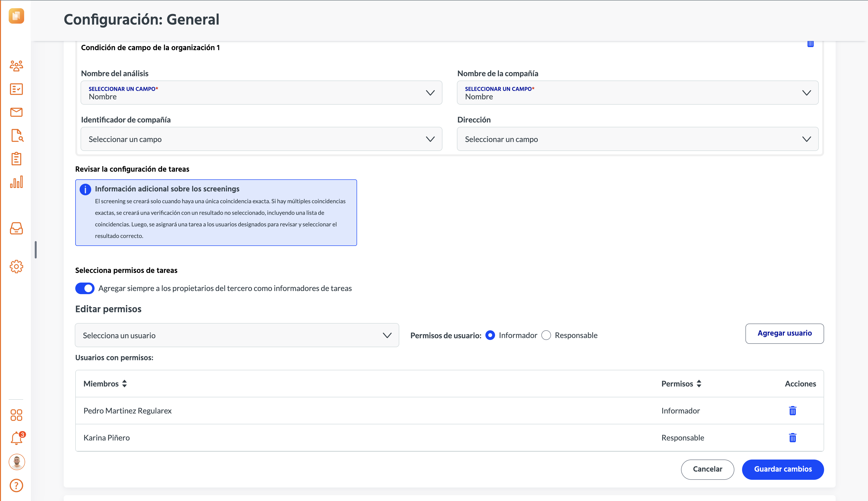Screen dimensions: 868x501
Task: Select the Informador radio button
Action: [x=490, y=335]
